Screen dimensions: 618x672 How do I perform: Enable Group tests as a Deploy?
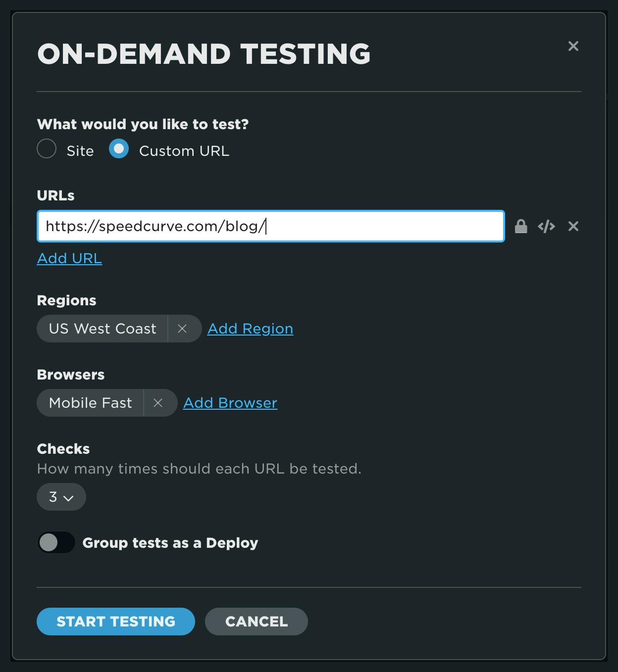pyautogui.click(x=56, y=543)
